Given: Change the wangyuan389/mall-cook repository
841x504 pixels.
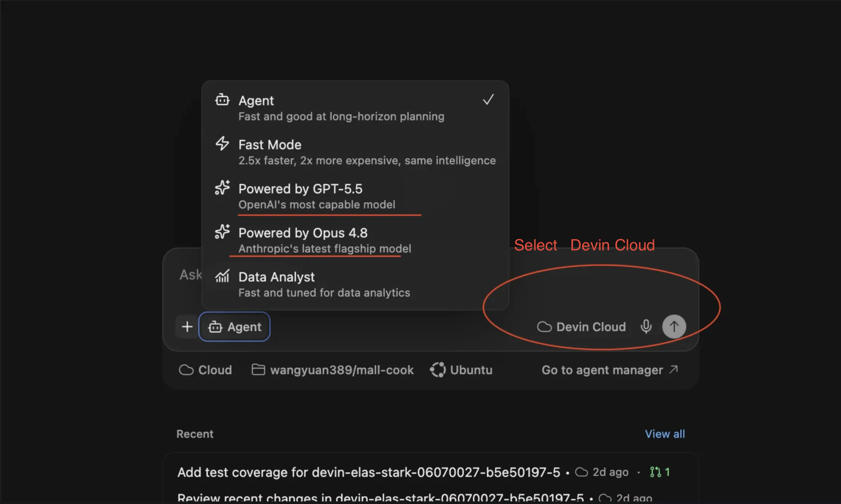Looking at the screenshot, I should click(333, 370).
